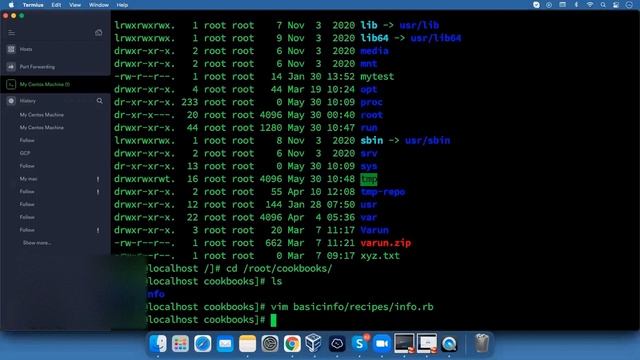Screen dimensions: 640x360
Task: Click the checkmark status icon in menu bar
Action: pos(536,5)
